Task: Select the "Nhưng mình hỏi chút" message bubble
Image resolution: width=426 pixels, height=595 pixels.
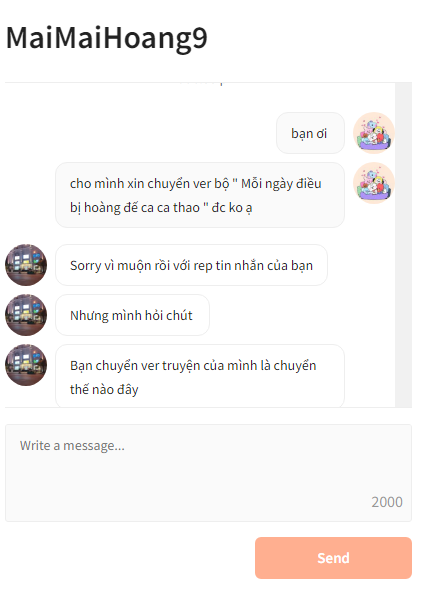Action: (132, 315)
